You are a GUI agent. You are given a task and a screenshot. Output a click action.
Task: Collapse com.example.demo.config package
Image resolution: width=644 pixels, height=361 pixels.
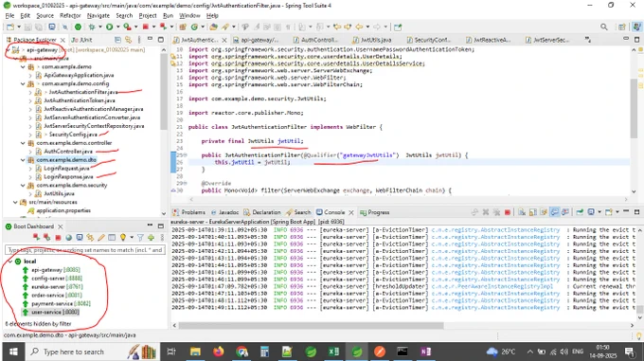click(x=23, y=83)
